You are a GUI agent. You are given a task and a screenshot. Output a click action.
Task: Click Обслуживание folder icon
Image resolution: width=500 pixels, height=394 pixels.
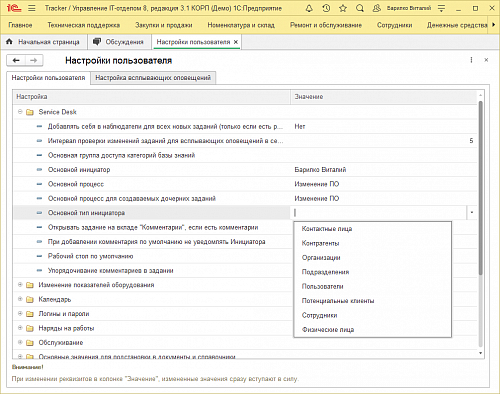[30, 343]
